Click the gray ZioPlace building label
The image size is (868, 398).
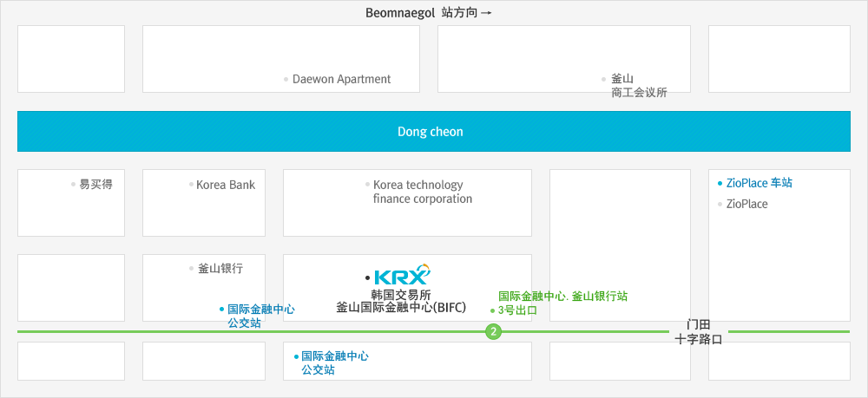click(746, 204)
